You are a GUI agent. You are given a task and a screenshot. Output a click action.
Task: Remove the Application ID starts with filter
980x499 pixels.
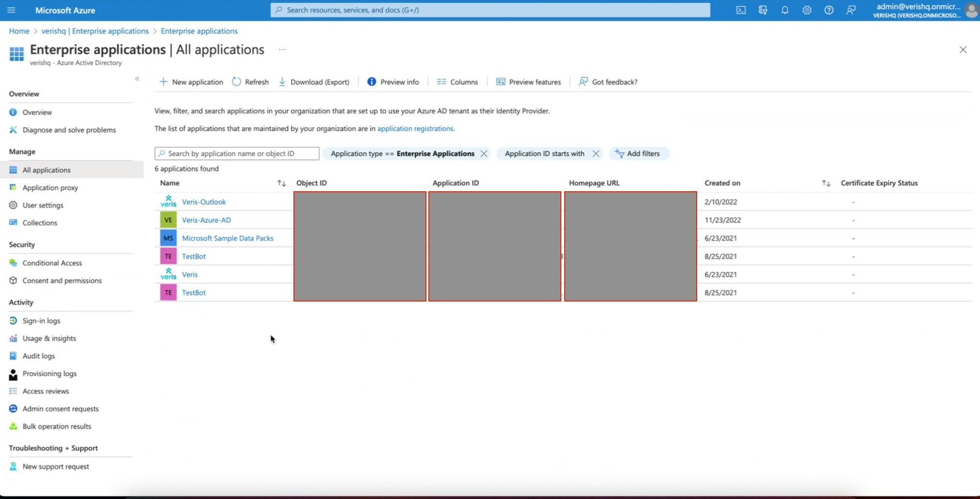coord(596,154)
